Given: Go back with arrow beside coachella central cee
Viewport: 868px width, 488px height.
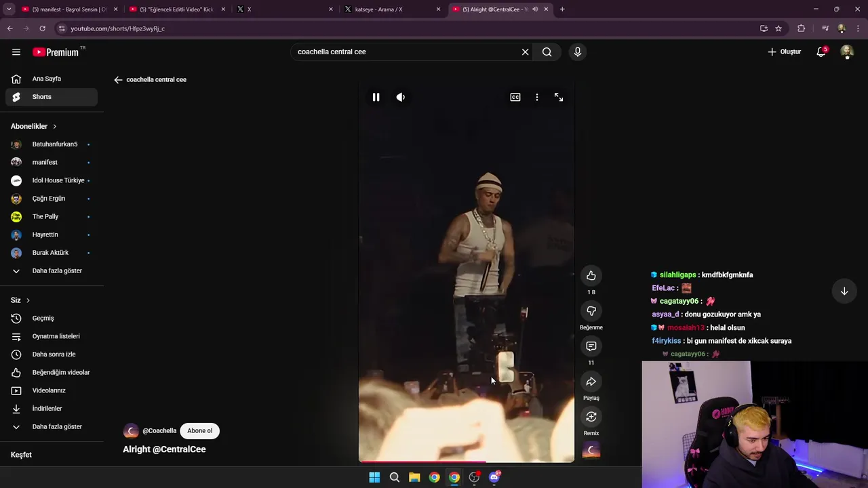Looking at the screenshot, I should click(118, 79).
